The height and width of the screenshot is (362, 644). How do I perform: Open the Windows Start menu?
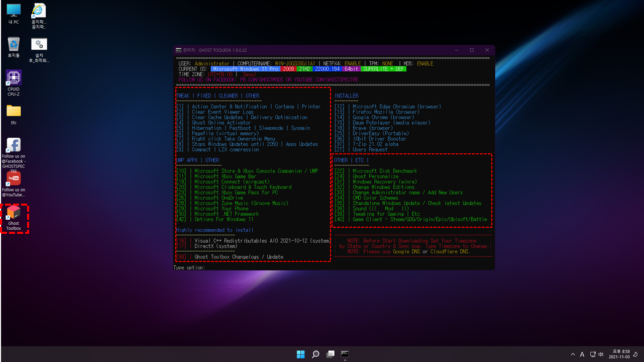click(300, 354)
